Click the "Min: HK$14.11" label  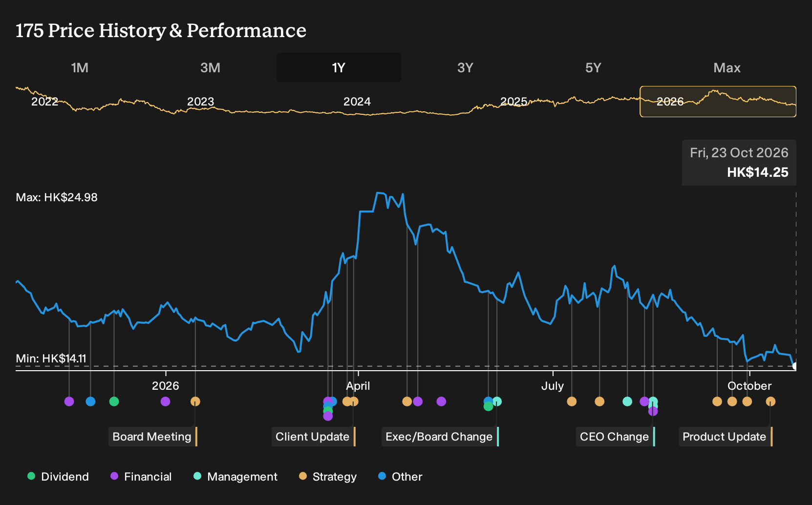tap(51, 358)
